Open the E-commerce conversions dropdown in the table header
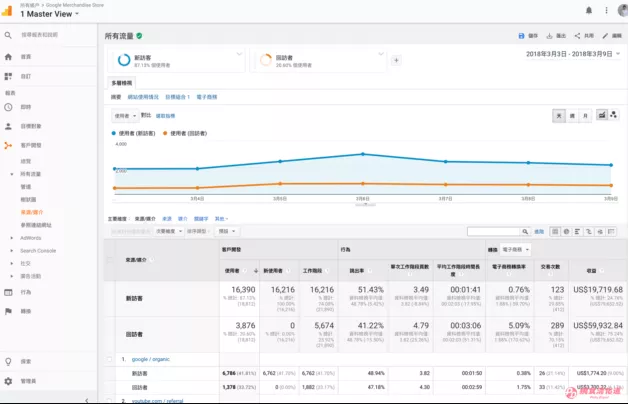628x404 pixels. coord(515,250)
